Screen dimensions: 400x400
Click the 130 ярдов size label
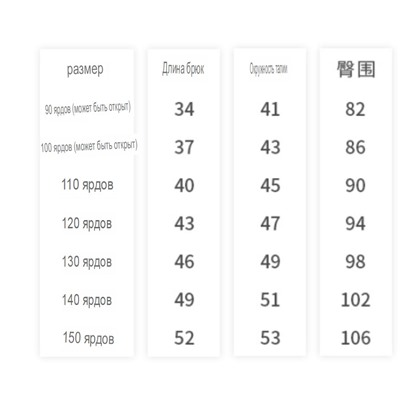tap(87, 262)
